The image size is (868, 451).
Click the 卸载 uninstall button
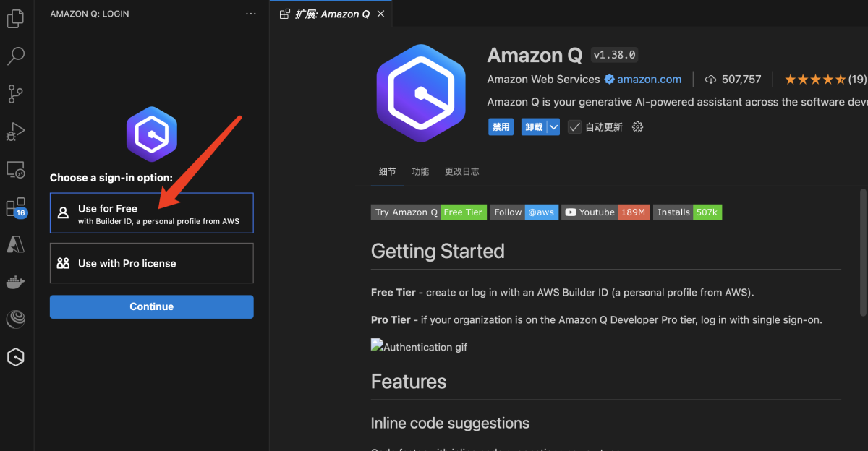click(534, 127)
